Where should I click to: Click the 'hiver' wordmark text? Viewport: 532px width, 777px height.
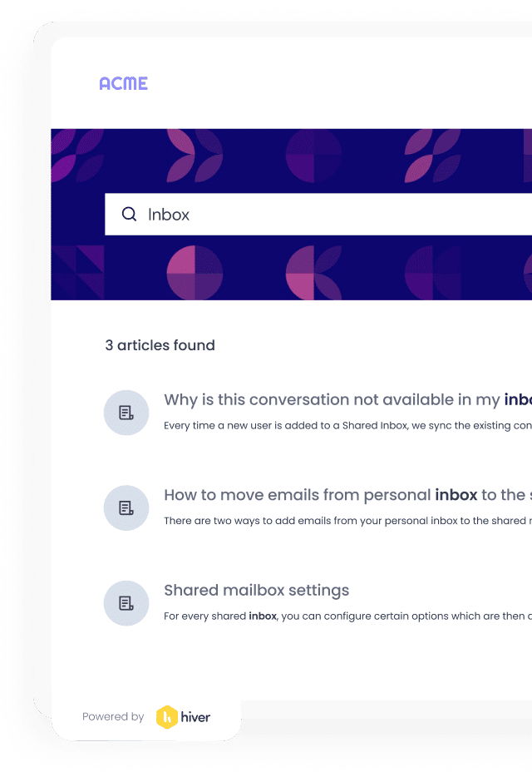[195, 717]
